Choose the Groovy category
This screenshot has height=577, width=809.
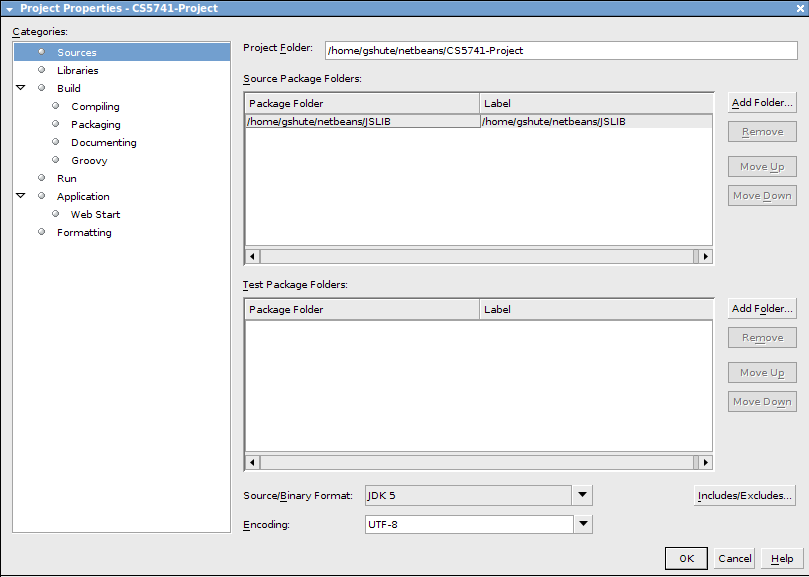pos(89,161)
